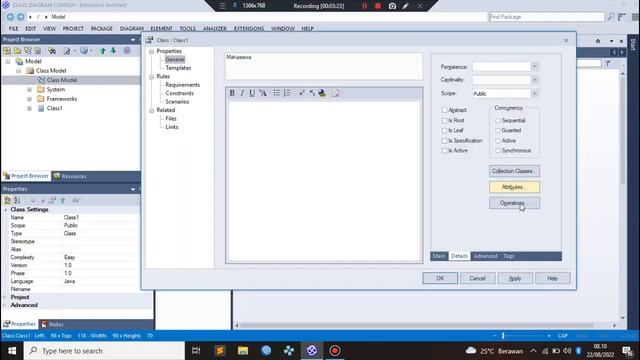This screenshot has width=640, height=360.
Task: Click the alphabetical sort icon in Properties toolbar
Action: [17, 200]
